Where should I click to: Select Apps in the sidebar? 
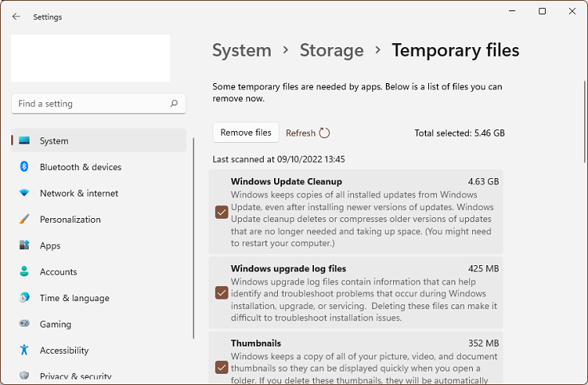pos(98,245)
